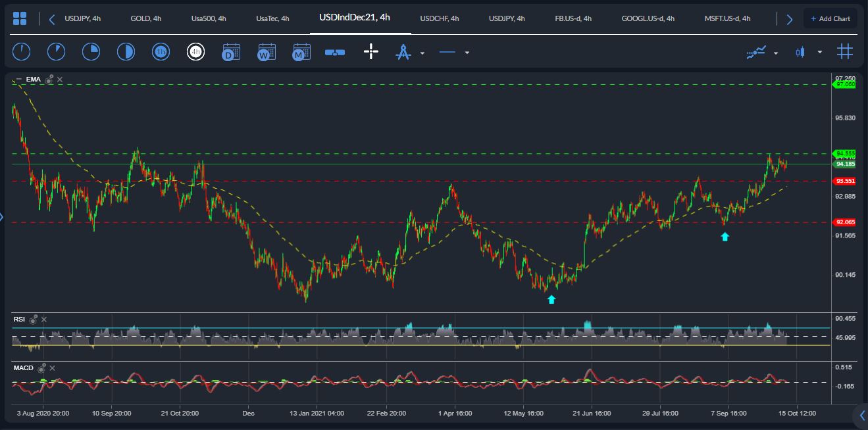Toggle the 4h timeframe as active
868x430 pixels.
196,51
